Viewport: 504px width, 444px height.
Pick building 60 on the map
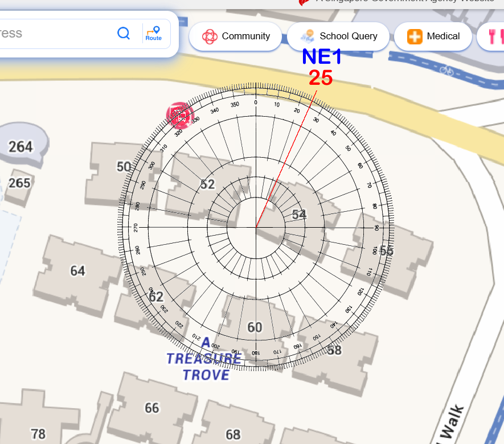point(255,327)
